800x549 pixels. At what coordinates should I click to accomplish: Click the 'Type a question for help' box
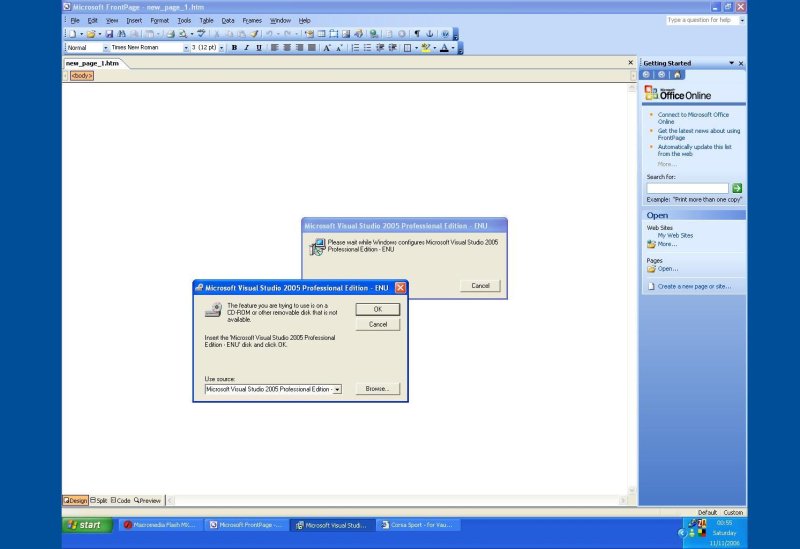point(702,20)
